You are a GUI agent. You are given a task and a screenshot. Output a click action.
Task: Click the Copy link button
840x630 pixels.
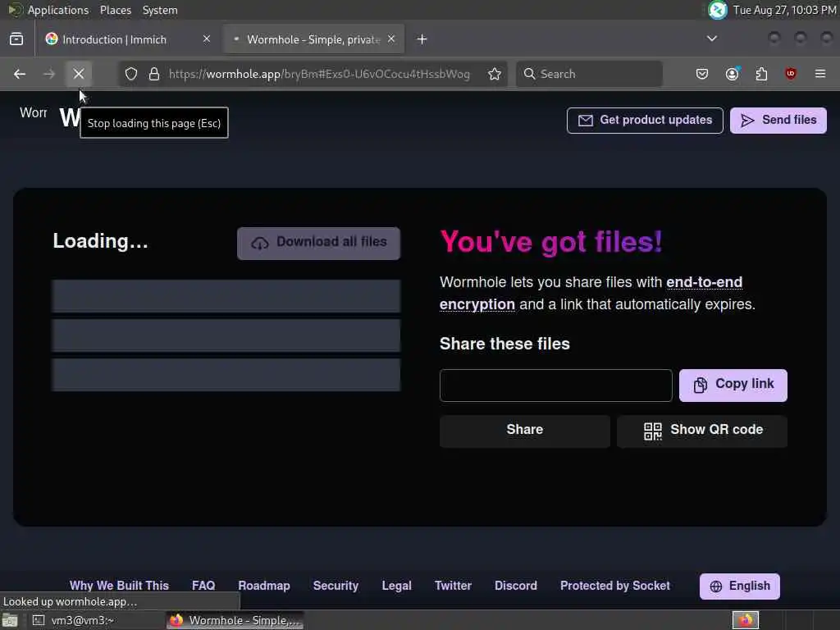[x=733, y=386]
